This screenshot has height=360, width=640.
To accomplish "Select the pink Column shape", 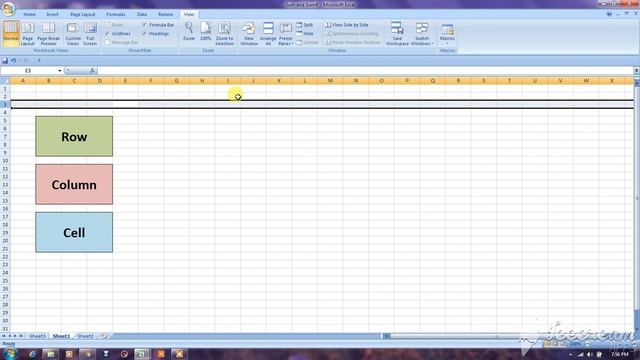I will click(x=74, y=184).
